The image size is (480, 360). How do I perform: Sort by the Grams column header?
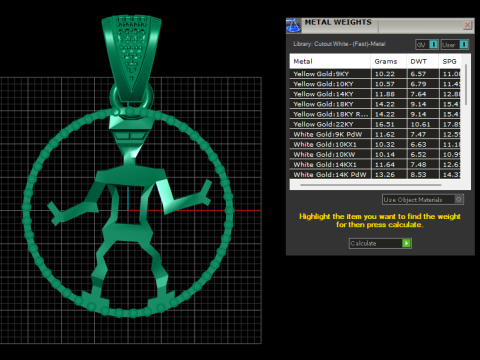point(388,61)
